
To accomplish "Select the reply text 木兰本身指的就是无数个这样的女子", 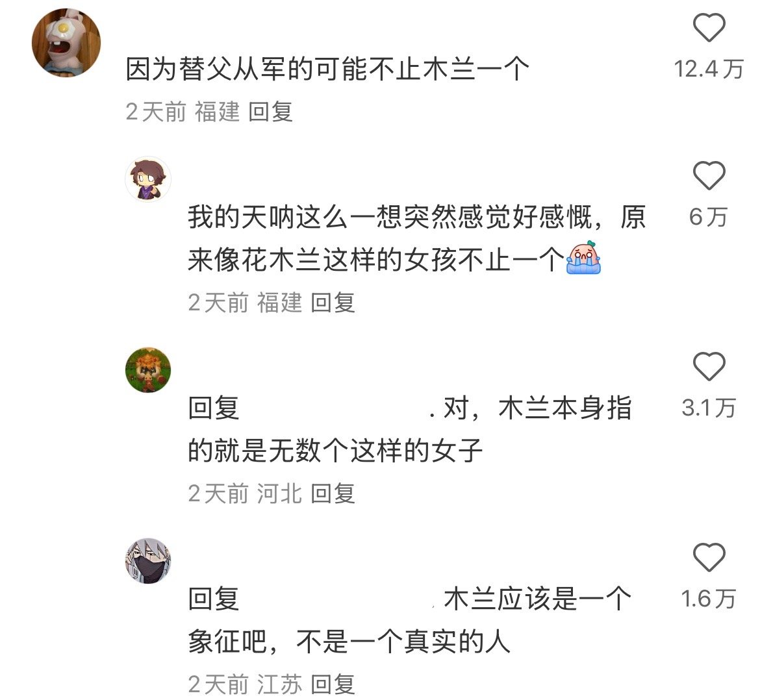I will pyautogui.click(x=410, y=430).
